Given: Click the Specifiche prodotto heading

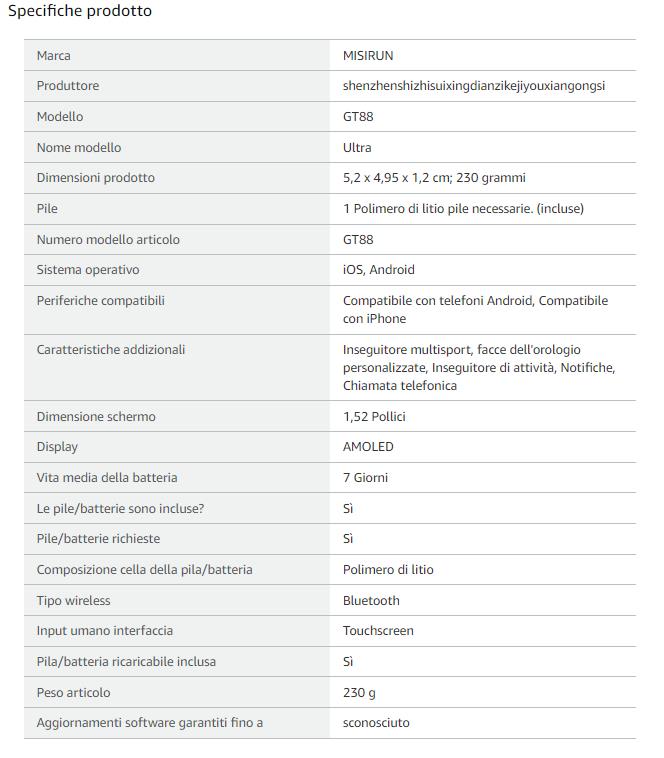Looking at the screenshot, I should coord(80,11).
